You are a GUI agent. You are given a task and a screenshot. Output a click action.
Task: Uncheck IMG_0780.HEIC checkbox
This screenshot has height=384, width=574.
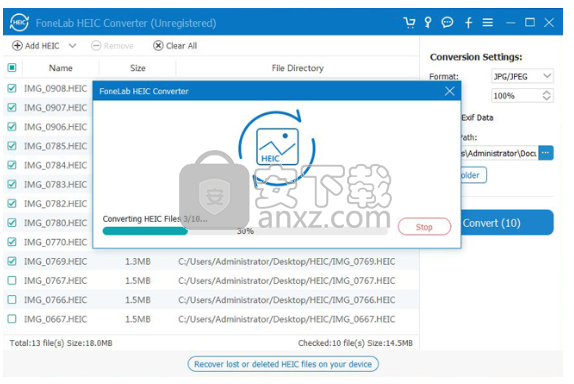point(12,223)
